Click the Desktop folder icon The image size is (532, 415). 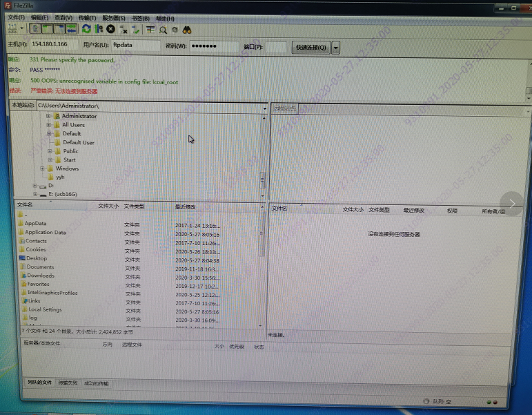22,258
